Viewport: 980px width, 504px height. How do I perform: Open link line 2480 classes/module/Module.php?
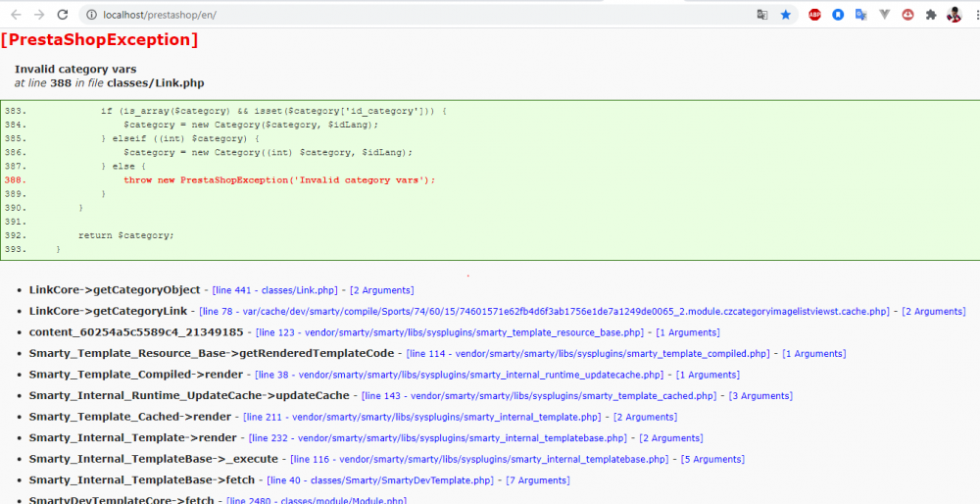(317, 501)
